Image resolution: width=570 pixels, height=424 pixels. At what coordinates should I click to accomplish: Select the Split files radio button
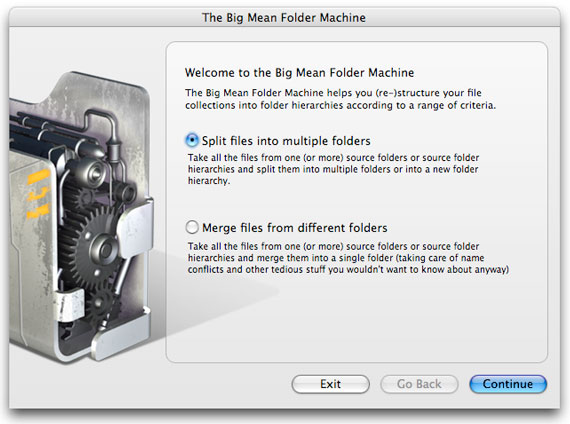[x=192, y=140]
